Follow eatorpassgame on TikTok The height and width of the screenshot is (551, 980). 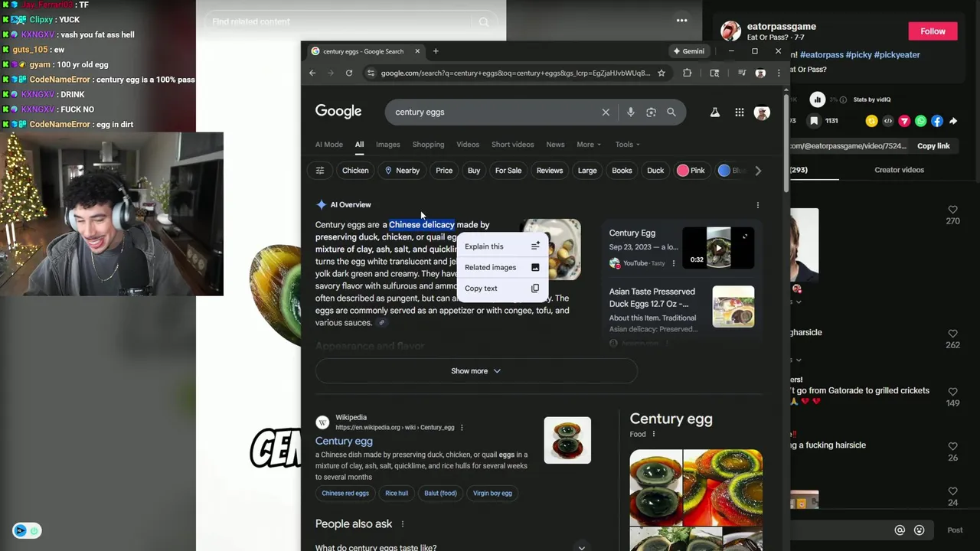pyautogui.click(x=933, y=31)
